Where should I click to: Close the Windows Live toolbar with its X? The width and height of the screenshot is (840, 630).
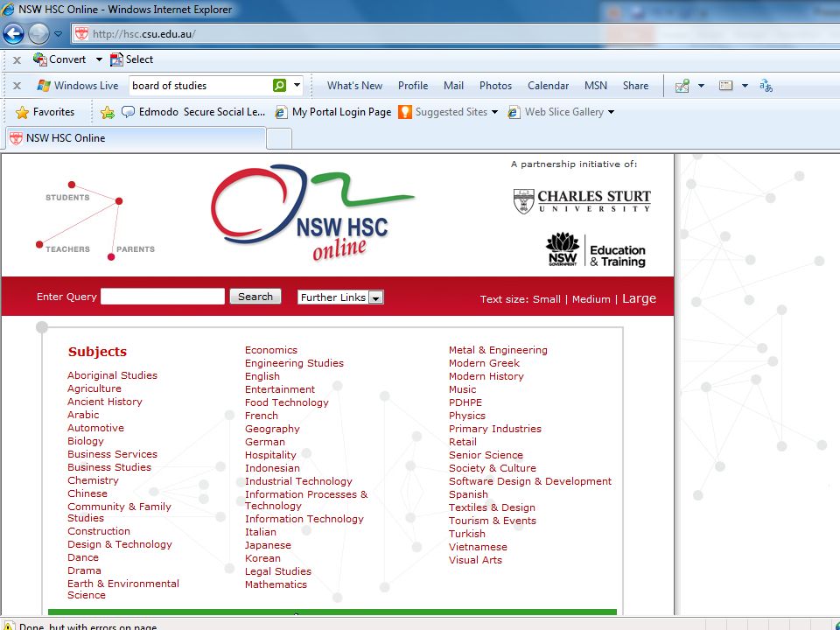click(x=17, y=86)
